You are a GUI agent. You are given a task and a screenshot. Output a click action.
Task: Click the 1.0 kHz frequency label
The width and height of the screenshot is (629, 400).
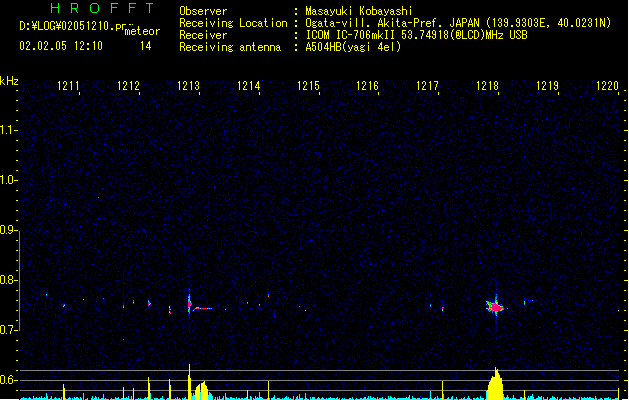(8, 180)
